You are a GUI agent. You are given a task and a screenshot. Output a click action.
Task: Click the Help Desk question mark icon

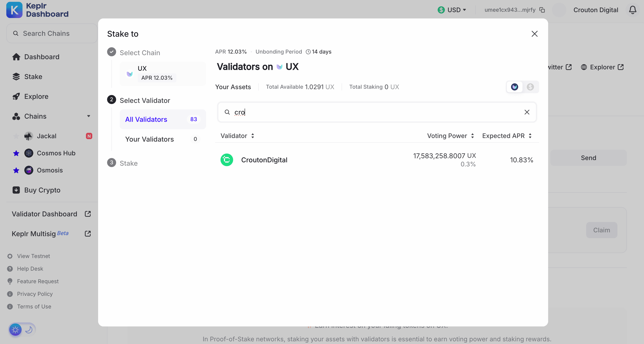10,268
